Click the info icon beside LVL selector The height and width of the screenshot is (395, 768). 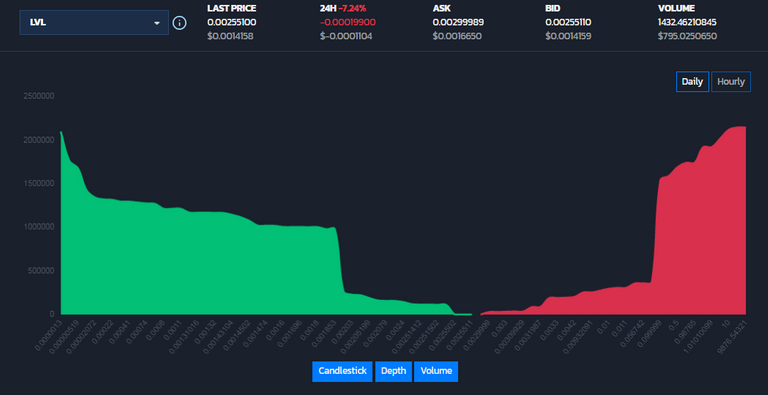[180, 23]
